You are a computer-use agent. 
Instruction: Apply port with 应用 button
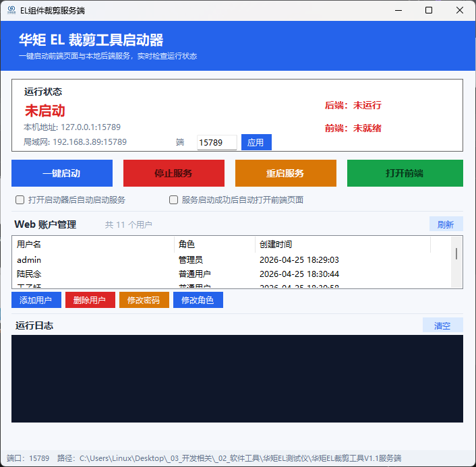pyautogui.click(x=256, y=142)
